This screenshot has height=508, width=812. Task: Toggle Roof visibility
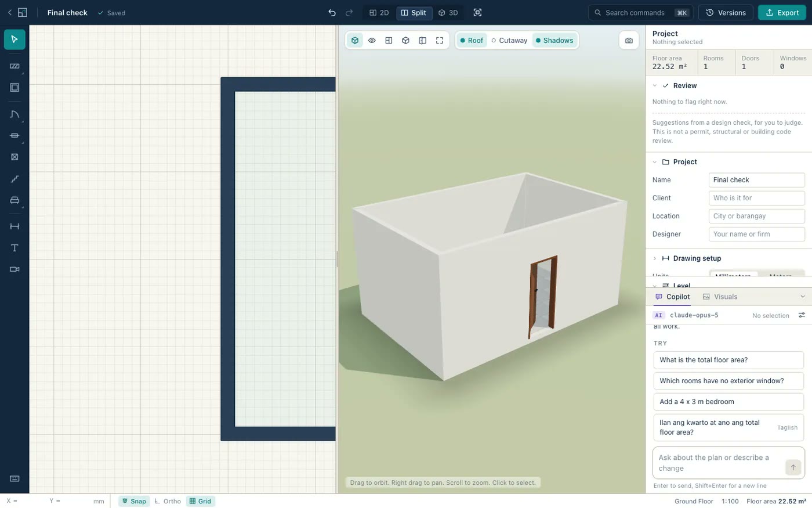point(471,41)
